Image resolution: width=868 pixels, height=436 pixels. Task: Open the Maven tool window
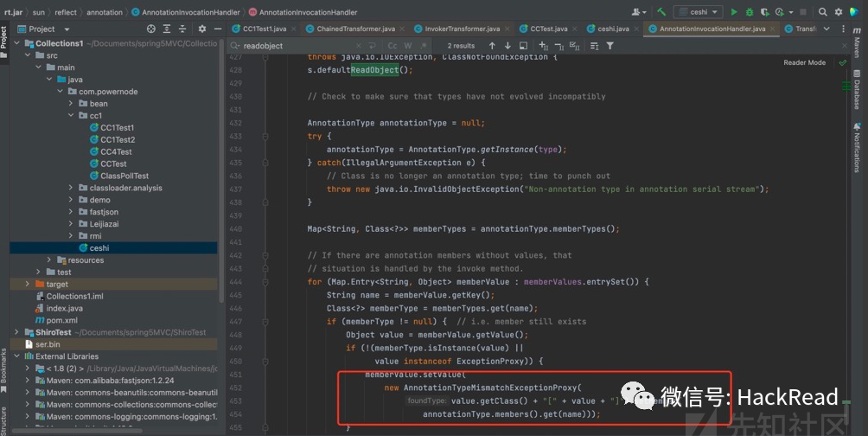857,43
